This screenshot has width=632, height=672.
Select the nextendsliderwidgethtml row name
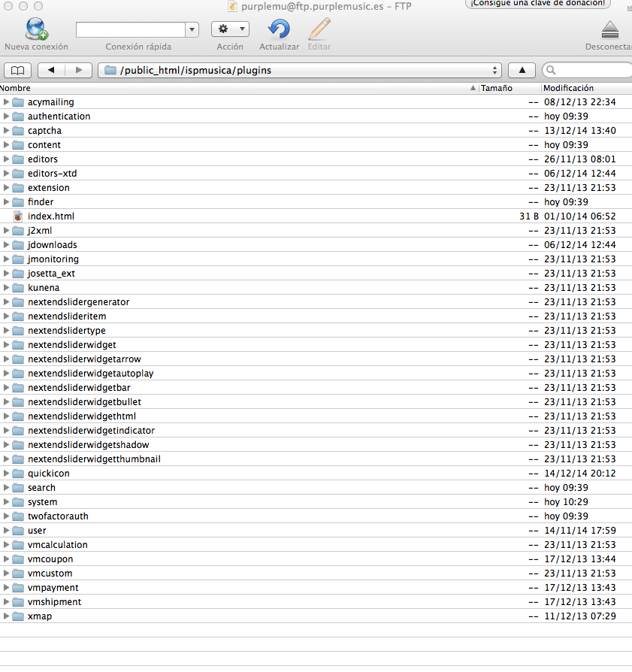click(82, 416)
